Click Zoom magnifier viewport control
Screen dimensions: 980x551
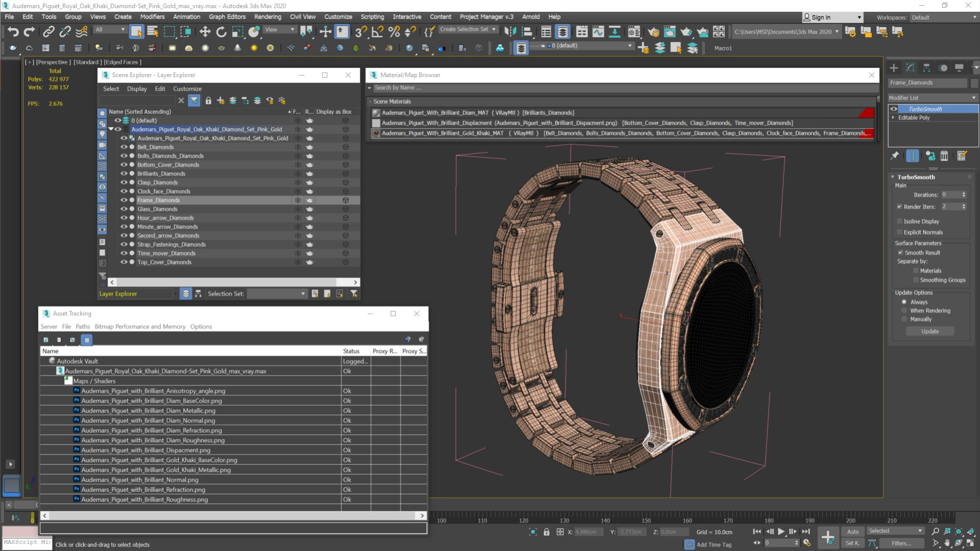[x=936, y=532]
